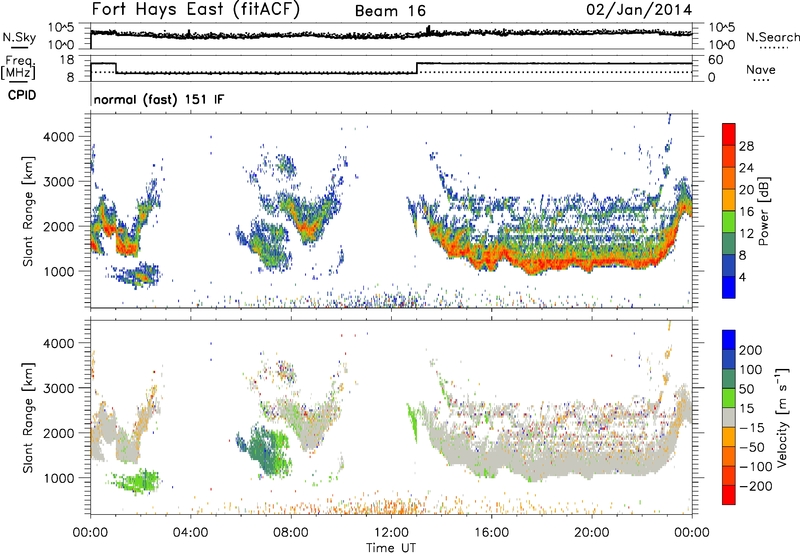Click the 'Power [dB]' colorbar label
Image resolution: width=800 pixels, height=554 pixels.
(x=763, y=211)
